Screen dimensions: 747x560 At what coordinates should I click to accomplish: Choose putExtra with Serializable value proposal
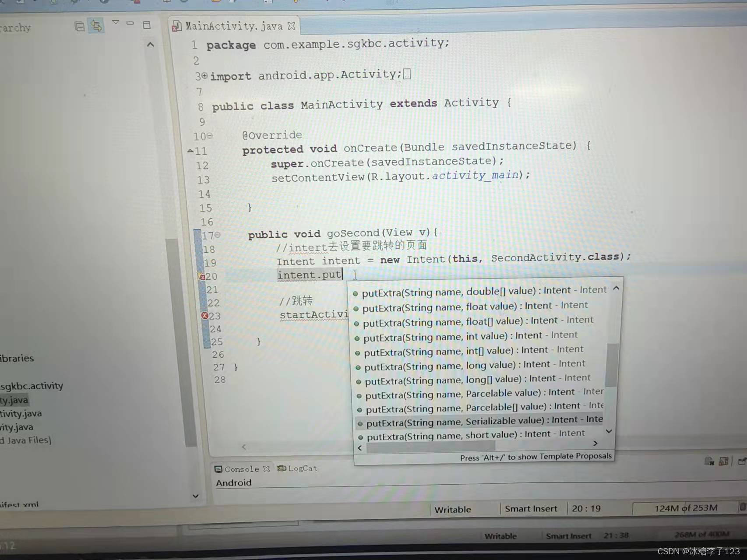pos(480,421)
